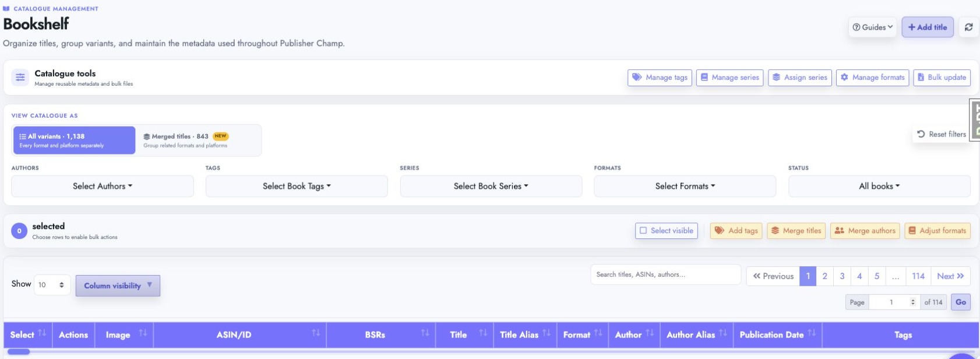
Task: Click the book icon beside Catalogue Management
Action: point(6,9)
